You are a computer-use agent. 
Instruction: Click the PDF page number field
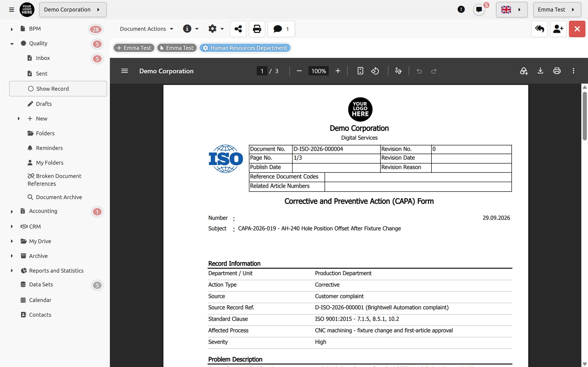tap(262, 71)
